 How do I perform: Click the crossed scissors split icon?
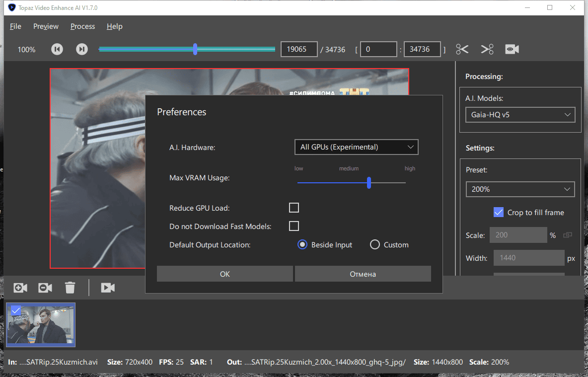487,49
